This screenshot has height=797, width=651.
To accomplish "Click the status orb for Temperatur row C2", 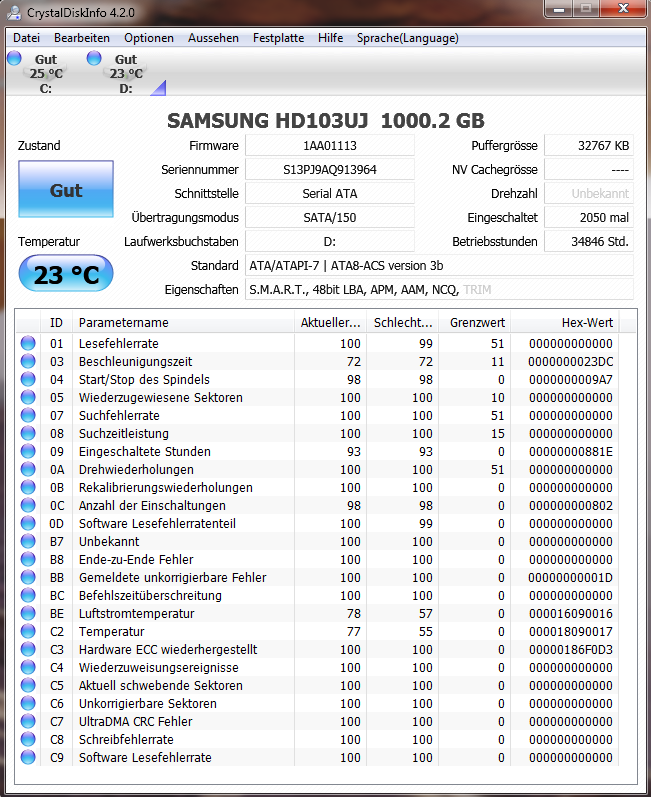I will click(28, 631).
